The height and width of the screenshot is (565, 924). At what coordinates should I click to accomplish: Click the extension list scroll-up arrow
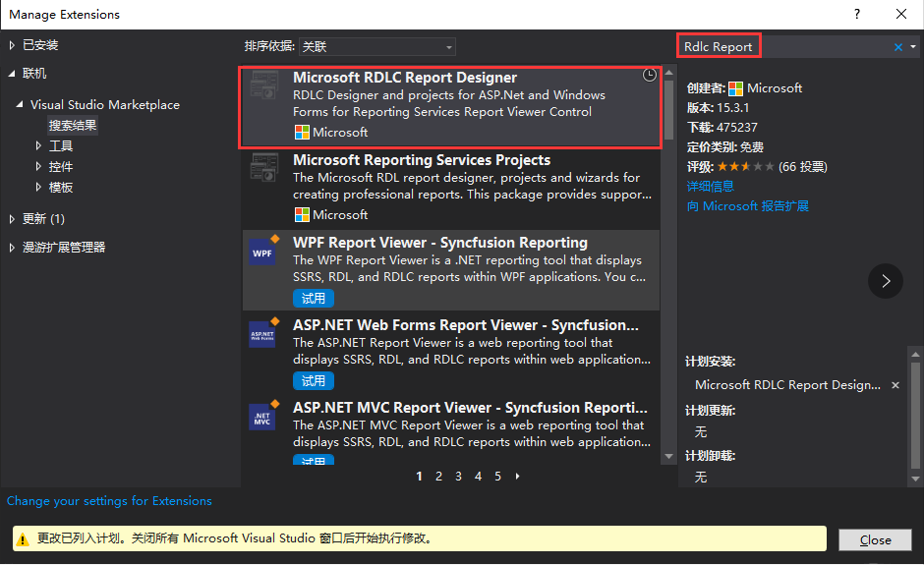(668, 73)
